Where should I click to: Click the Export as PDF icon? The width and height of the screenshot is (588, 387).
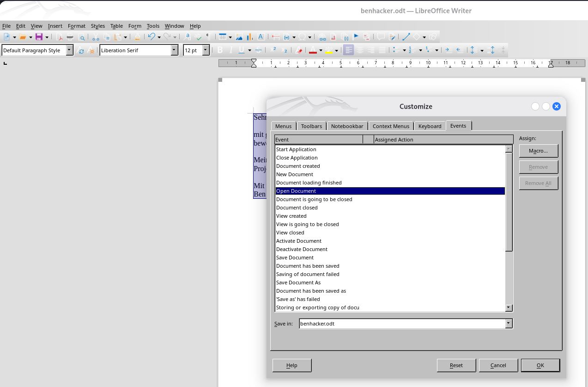(59, 37)
